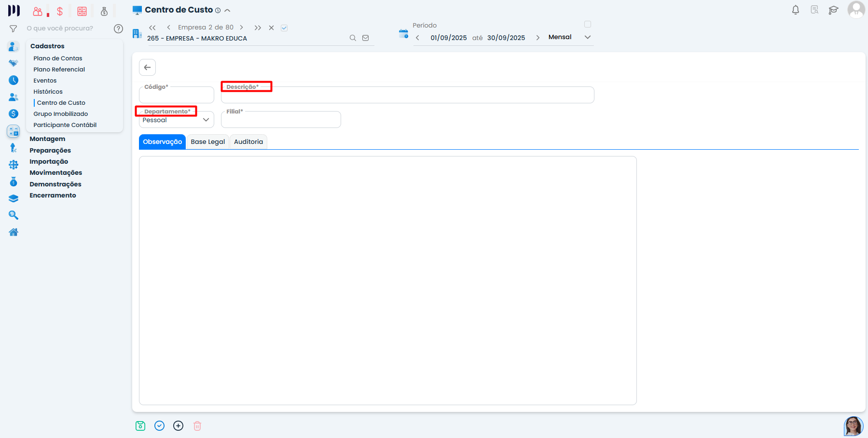The image size is (868, 438).
Task: Switch to the Observação tab
Action: coord(163,142)
